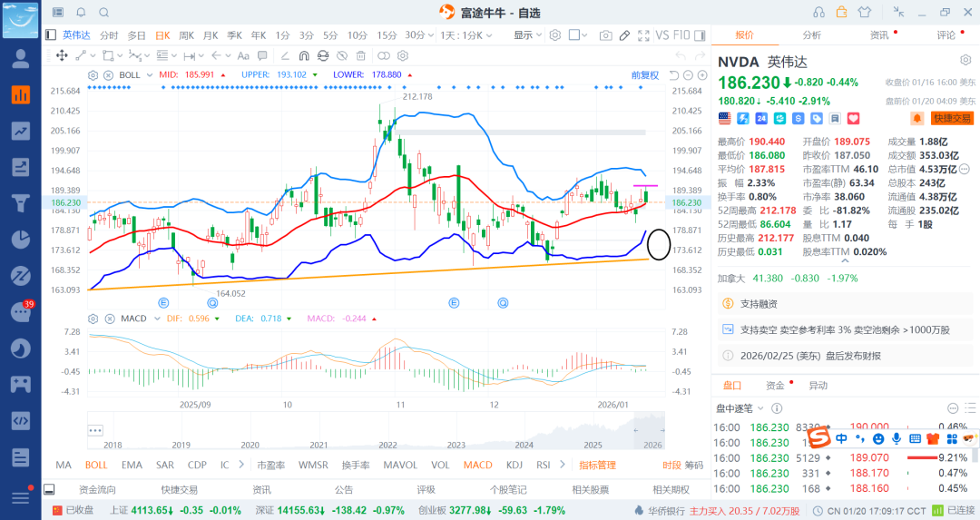The height and width of the screenshot is (520, 980).
Task: Switch to the 分析 tab
Action: click(x=811, y=35)
